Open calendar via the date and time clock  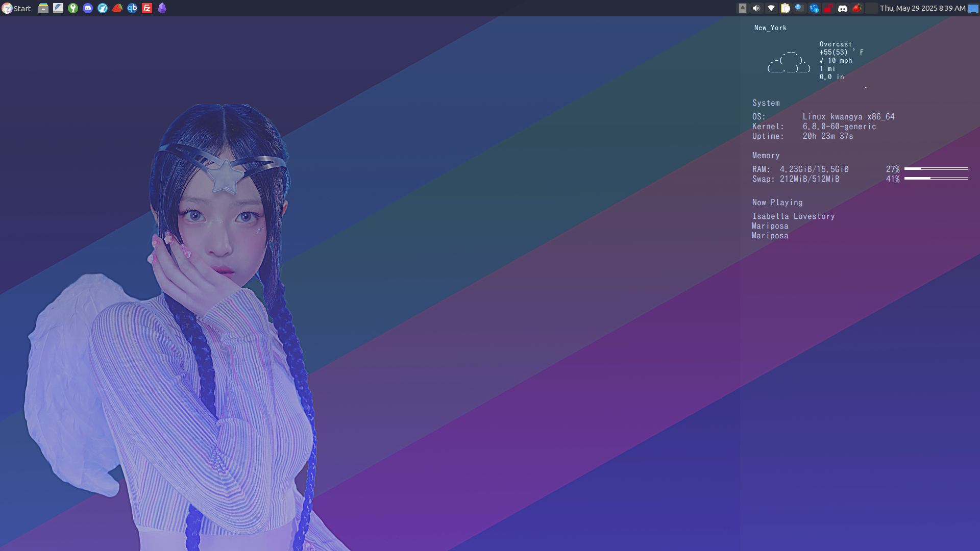(922, 8)
